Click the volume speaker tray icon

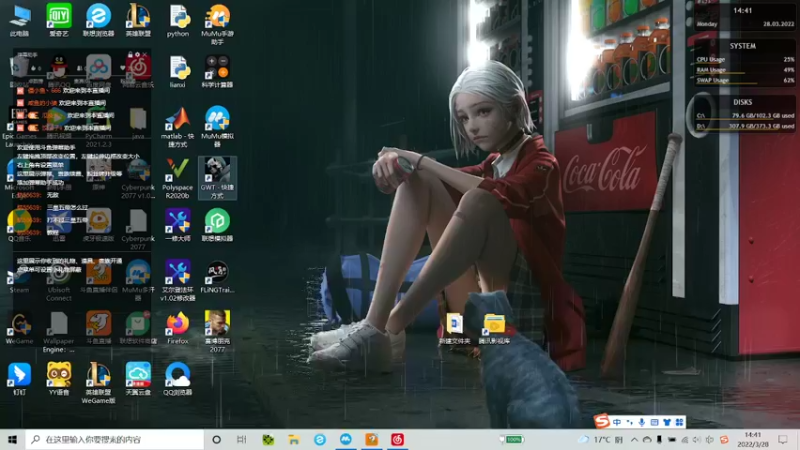tap(697, 439)
